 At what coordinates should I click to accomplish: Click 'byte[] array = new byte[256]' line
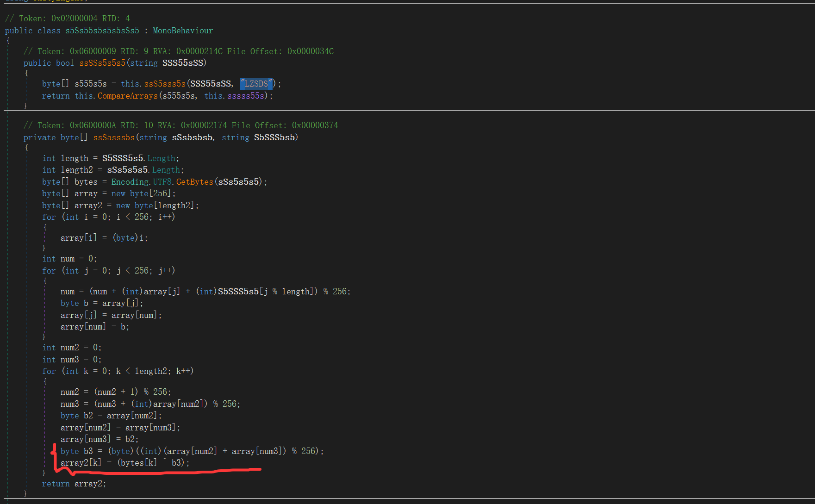[x=109, y=193]
